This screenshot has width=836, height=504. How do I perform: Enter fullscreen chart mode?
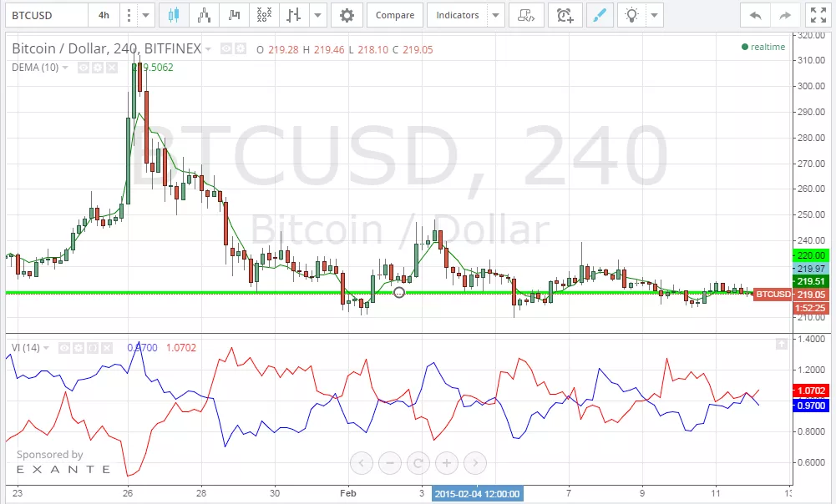click(816, 15)
